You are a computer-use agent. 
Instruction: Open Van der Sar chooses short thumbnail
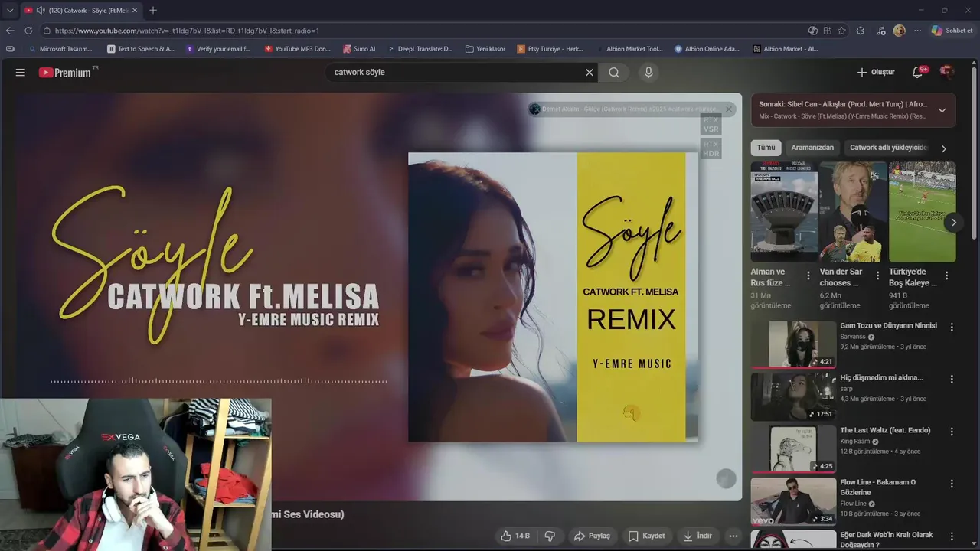click(x=852, y=212)
